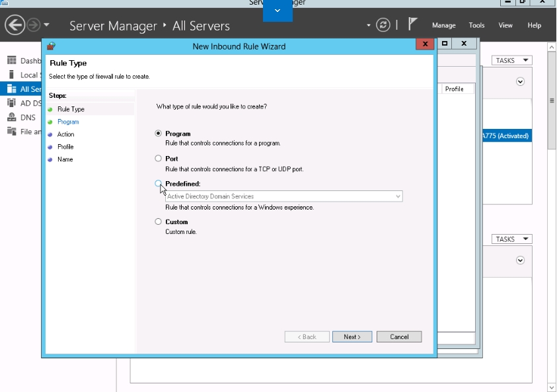Viewport: 557px width, 392px height.
Task: Open DNS in the sidebar
Action: coord(28,117)
